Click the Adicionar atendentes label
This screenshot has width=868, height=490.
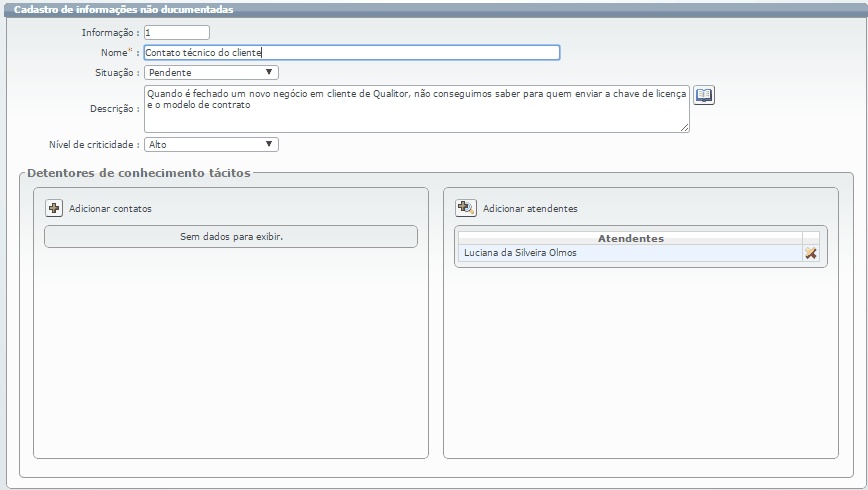click(x=530, y=209)
